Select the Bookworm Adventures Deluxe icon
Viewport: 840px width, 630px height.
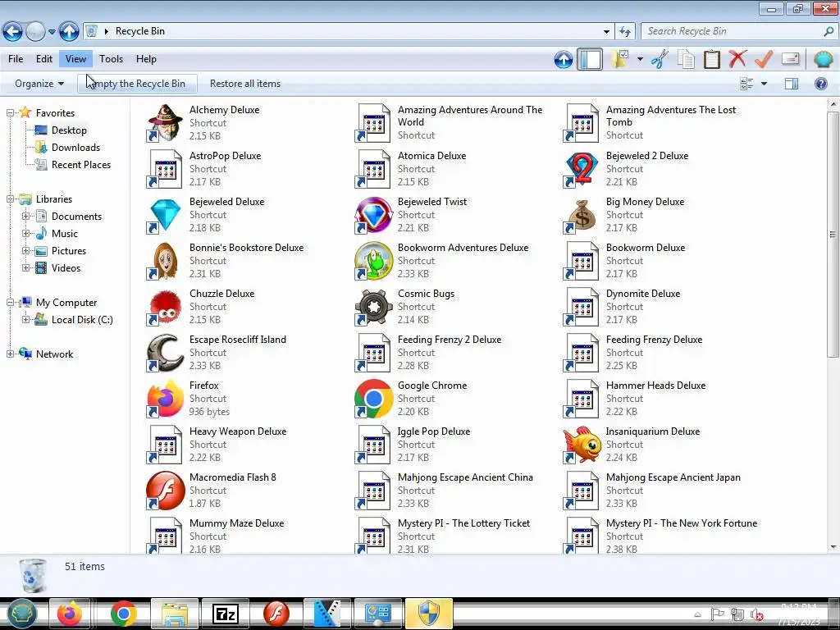[x=373, y=261]
